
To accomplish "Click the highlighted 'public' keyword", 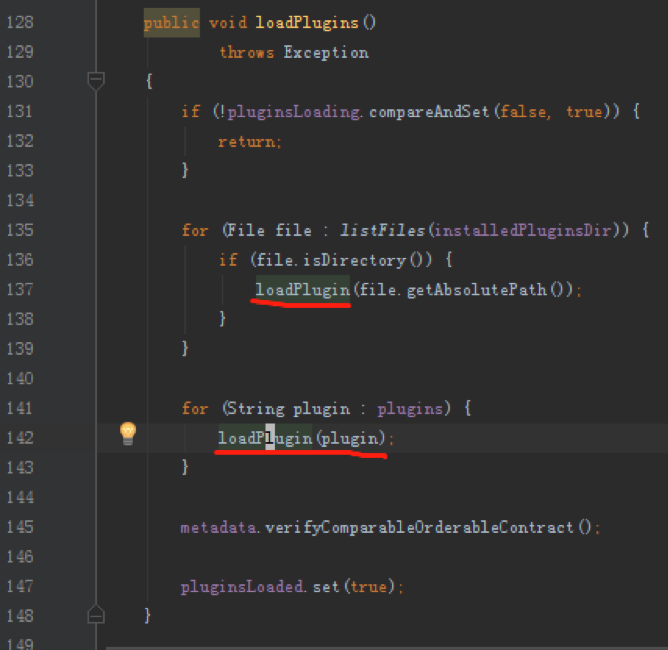I will [x=172, y=23].
